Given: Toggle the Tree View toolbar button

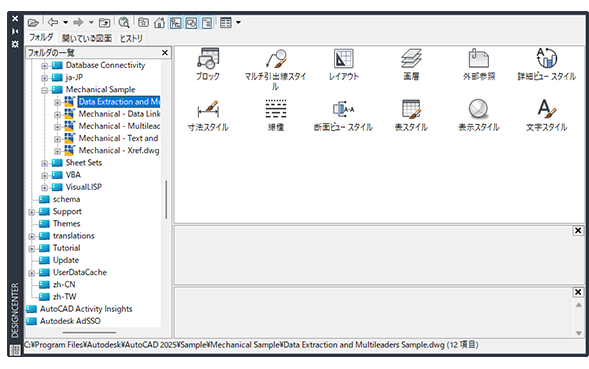Looking at the screenshot, I should 175,23.
